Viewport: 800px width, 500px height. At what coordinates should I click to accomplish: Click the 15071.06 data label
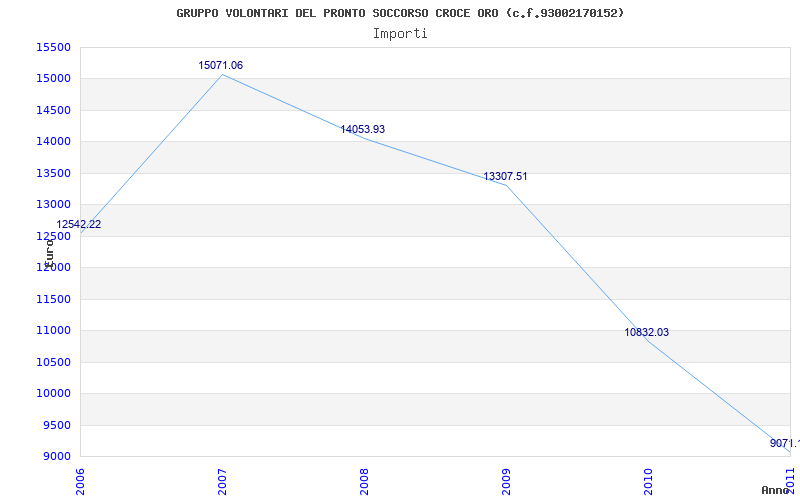point(220,65)
